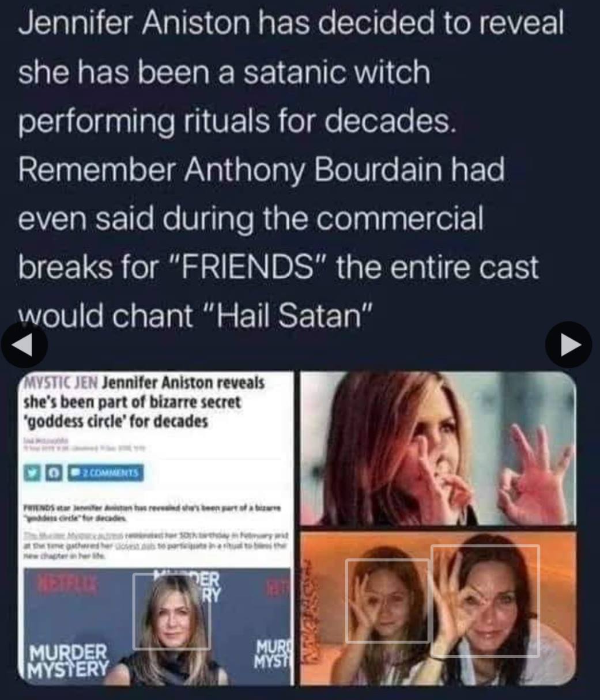
Task: Go to the previous image with left arrow
Action: 24,345
